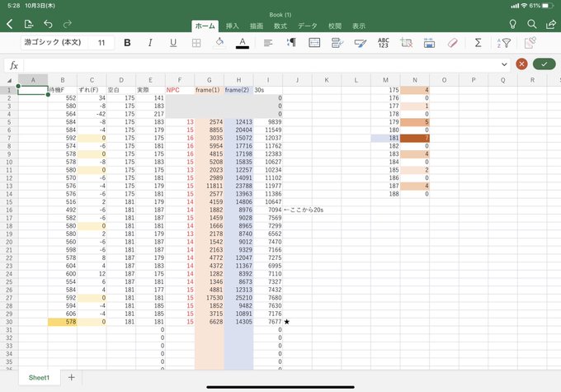
Task: Open the cell borders tool
Action: coord(196,43)
